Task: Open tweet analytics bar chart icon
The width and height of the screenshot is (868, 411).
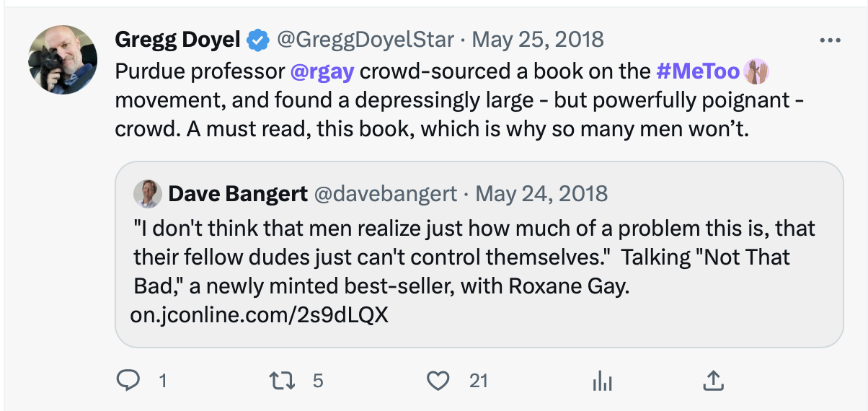Action: (x=601, y=381)
